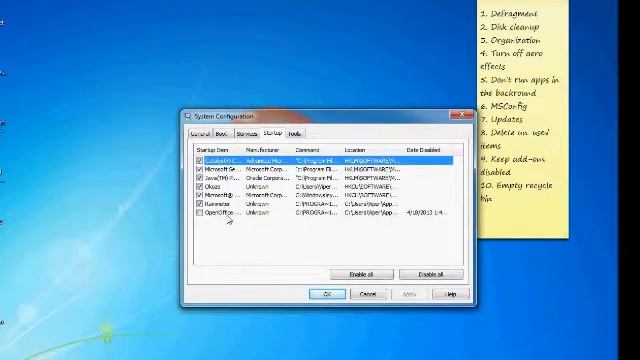640x360 pixels.
Task: Click Unknown manufacturer in Okozo row
Action: tap(257, 187)
